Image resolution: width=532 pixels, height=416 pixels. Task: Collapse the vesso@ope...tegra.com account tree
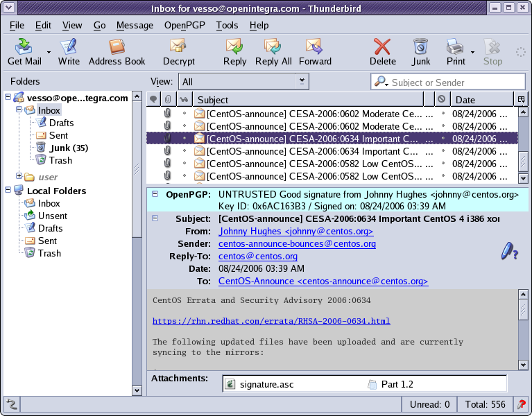tap(8, 97)
